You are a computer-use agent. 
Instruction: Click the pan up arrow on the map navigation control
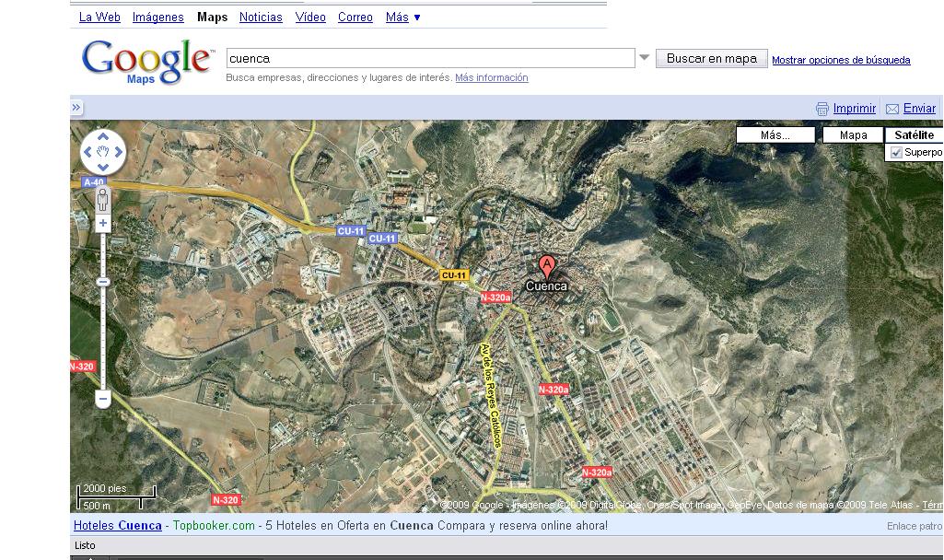(103, 136)
